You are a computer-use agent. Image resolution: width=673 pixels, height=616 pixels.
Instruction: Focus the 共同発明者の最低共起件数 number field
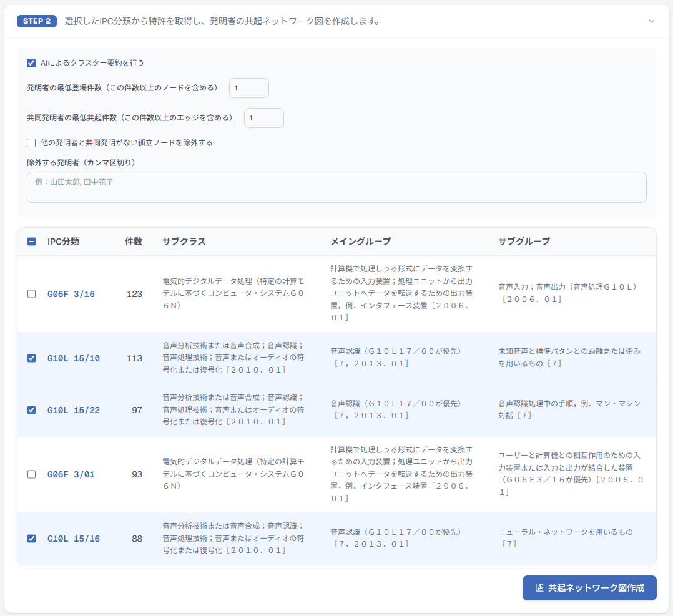(x=264, y=118)
